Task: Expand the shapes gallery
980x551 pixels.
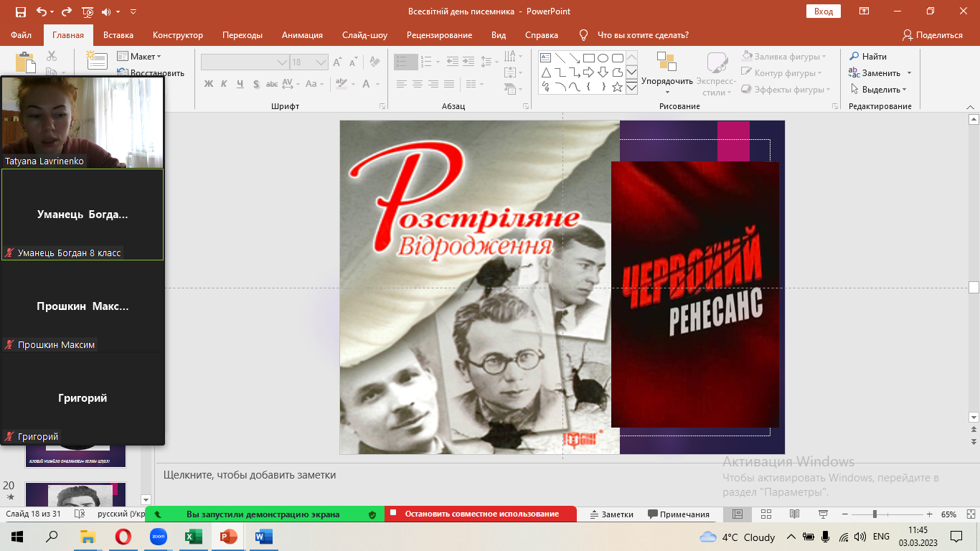Action: (631, 88)
